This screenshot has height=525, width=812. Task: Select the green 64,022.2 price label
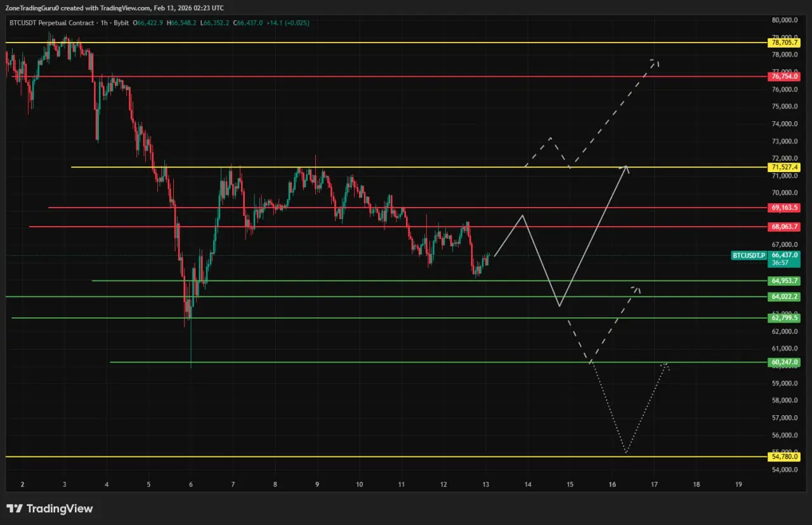tap(783, 296)
